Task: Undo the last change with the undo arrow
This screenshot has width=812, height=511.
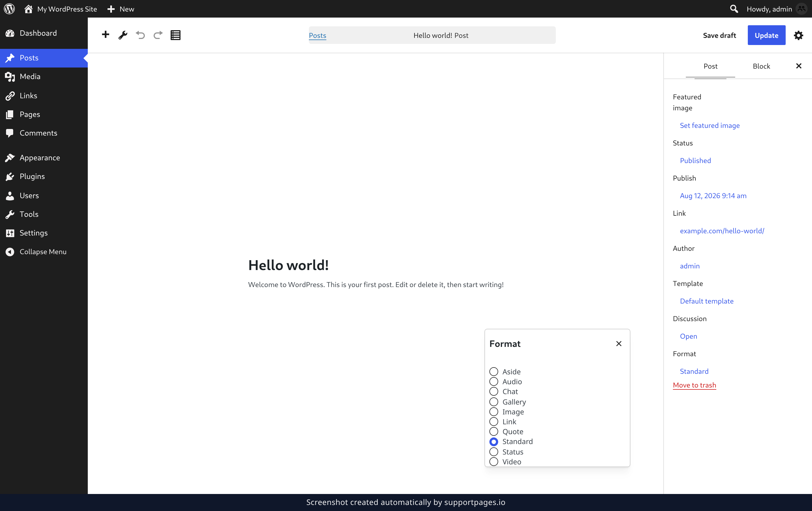Action: [x=140, y=35]
